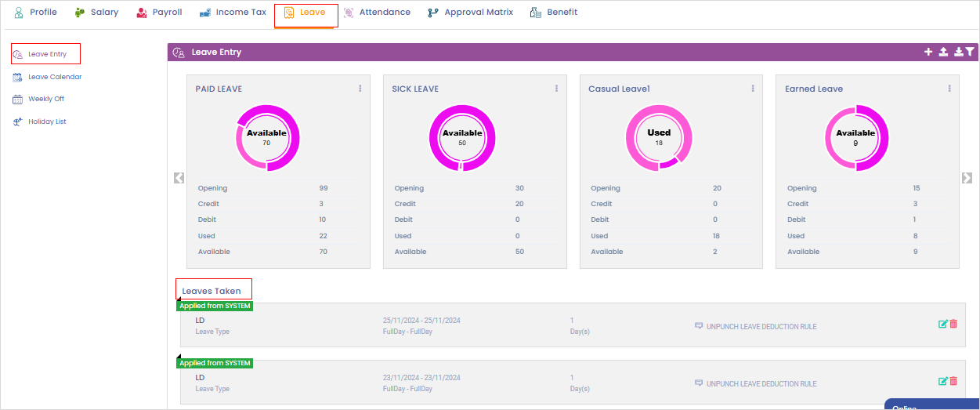Open the Earned Leave card three-dot menu
The image size is (980, 410).
tap(949, 89)
